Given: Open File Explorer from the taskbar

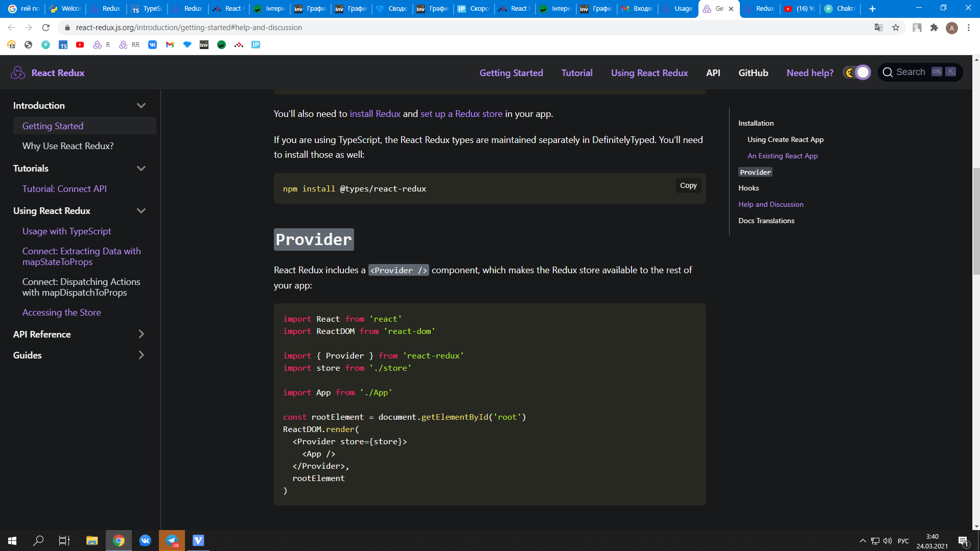Looking at the screenshot, I should [92, 540].
